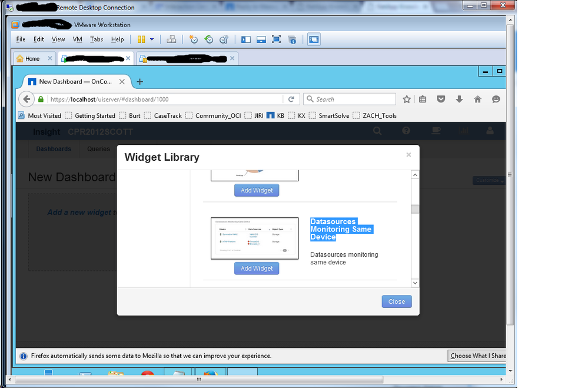Click the green padlock security icon
Image resolution: width=588 pixels, height=388 pixels.
pyautogui.click(x=41, y=99)
